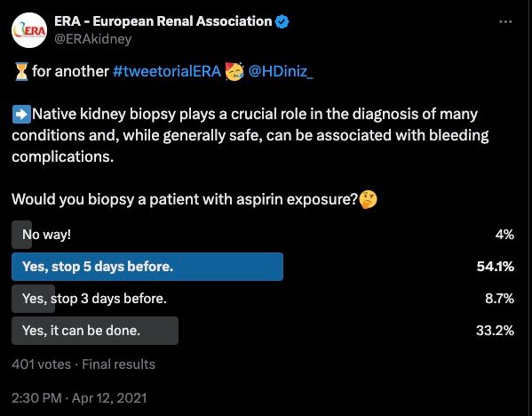
Task: Click the tweet text about native kidney biopsy
Action: (250, 135)
